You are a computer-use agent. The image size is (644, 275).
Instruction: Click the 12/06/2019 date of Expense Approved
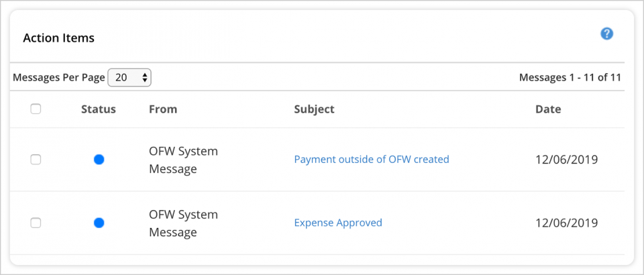pyautogui.click(x=566, y=223)
